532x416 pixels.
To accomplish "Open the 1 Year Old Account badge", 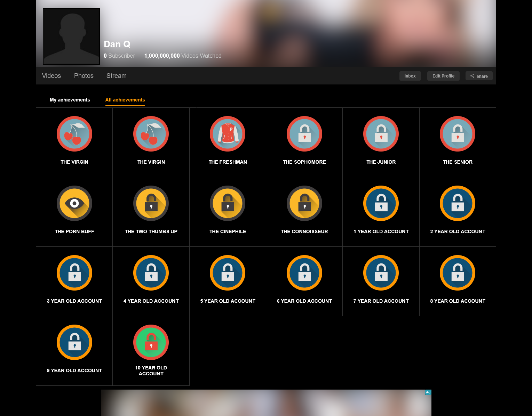I will point(381,203).
